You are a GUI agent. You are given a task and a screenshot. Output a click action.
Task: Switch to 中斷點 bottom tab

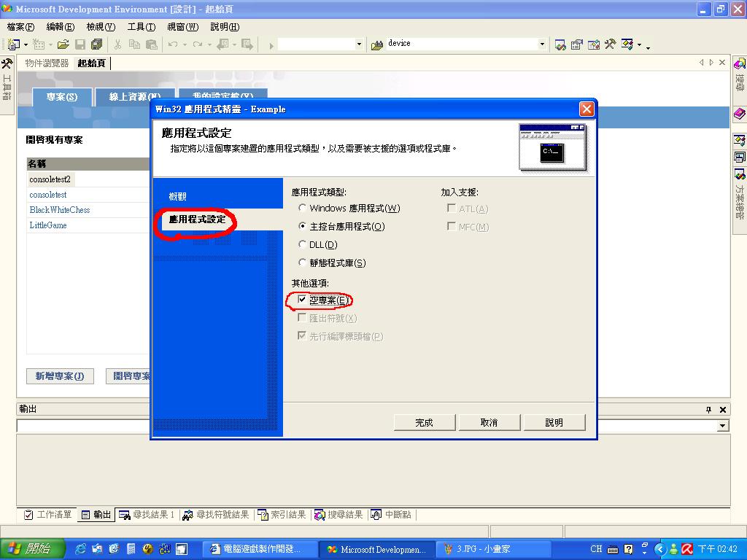coord(392,515)
